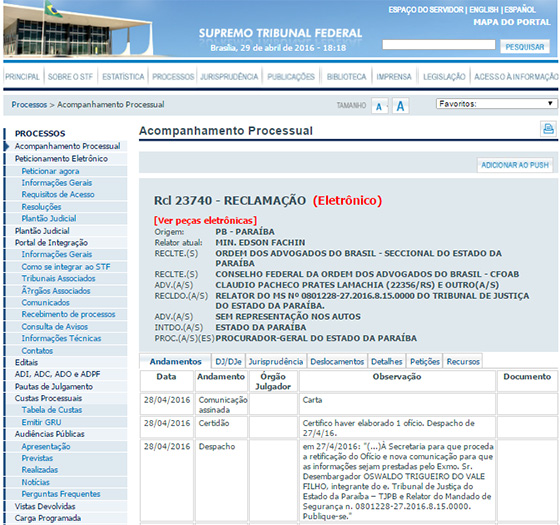Open the ESTATÍSTICA menu

pyautogui.click(x=123, y=77)
